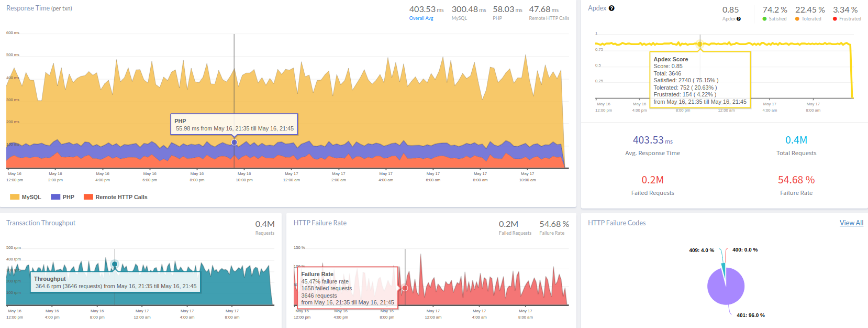This screenshot has height=328, width=868.
Task: Click the purple 401 slice in the pie chart
Action: [727, 288]
